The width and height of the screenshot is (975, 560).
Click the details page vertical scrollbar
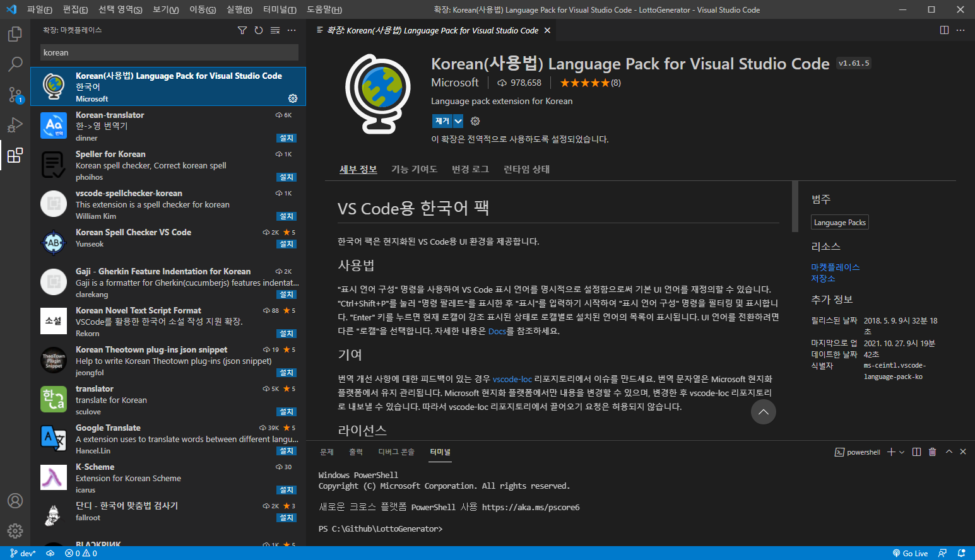795,207
